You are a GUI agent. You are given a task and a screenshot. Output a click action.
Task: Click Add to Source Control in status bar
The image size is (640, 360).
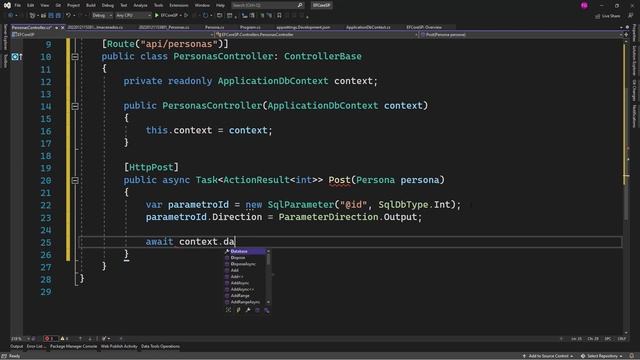tap(548, 356)
